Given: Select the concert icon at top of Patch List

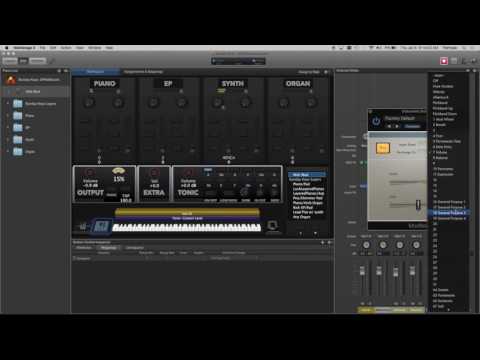Looking at the screenshot, I should pos(11,80).
